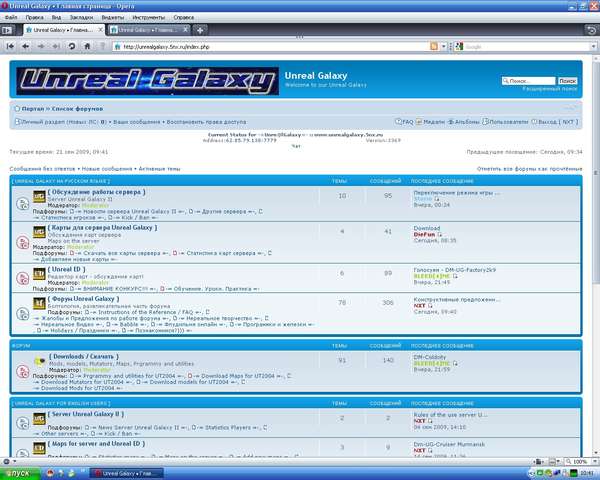Click status icon of Unreal ED row

23,278
